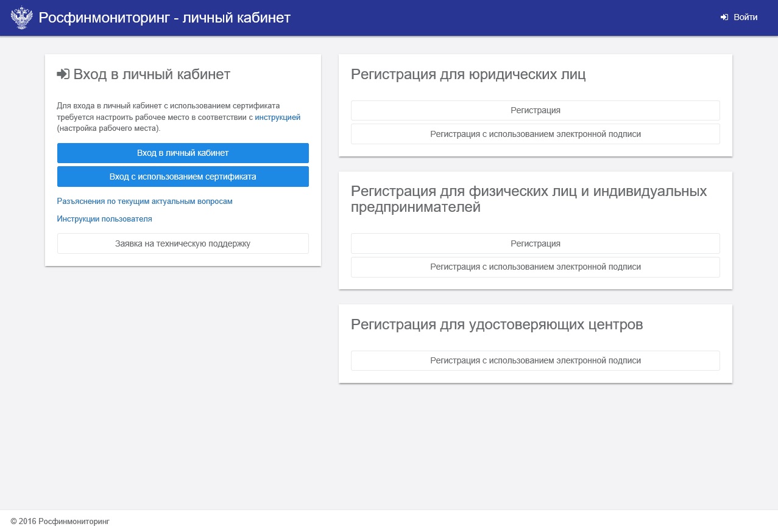The width and height of the screenshot is (778, 532).
Task: Register юридических лиц with электронной подписи
Action: click(x=536, y=134)
